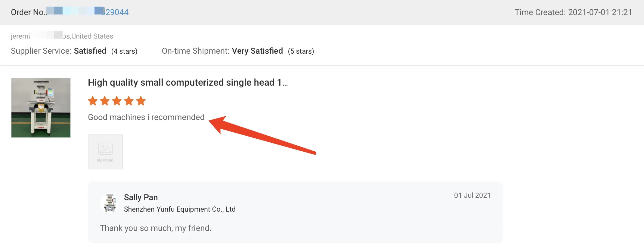Click Sally Pan's avatar picture
Viewport: 644px width, 252px height.
(110, 203)
